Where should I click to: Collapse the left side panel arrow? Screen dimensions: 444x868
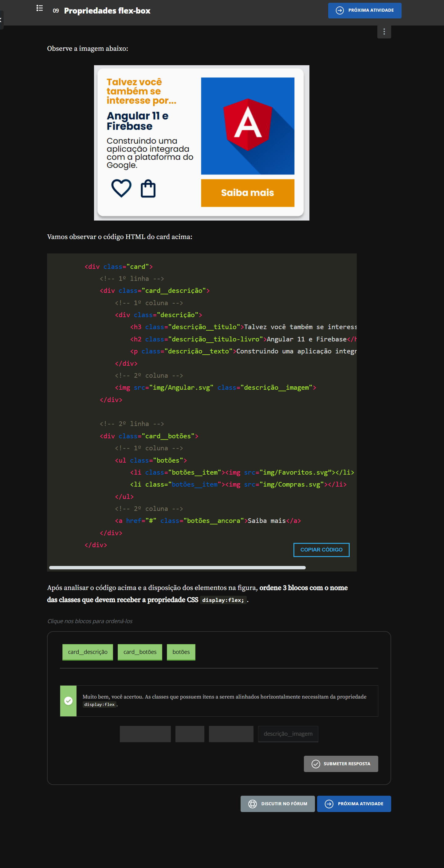pos(1,20)
